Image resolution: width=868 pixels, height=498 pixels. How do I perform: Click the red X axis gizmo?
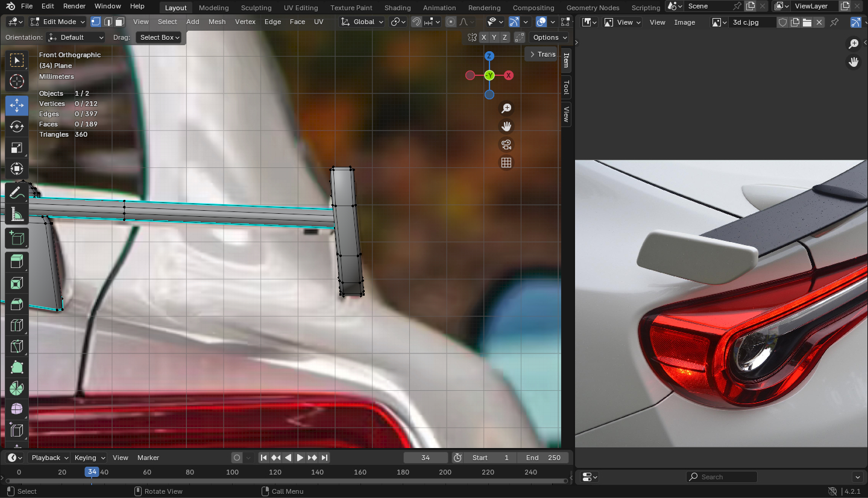point(509,75)
